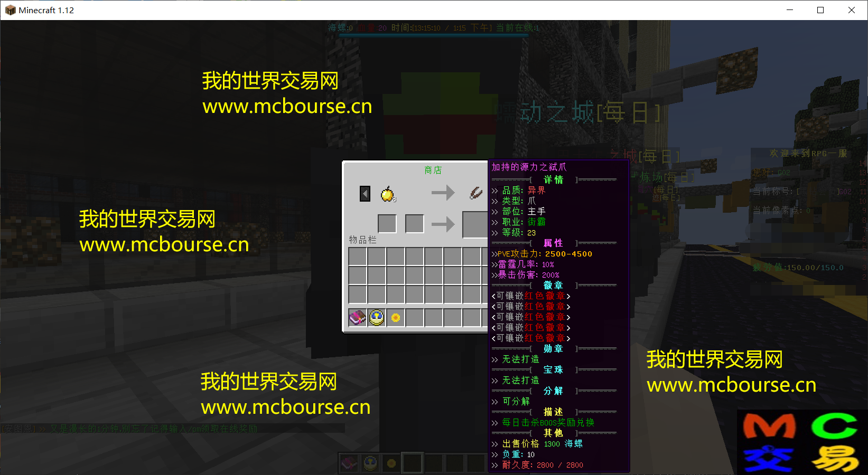The image size is (868, 475).
Task: Close the Minecraft 1.12 window
Action: [852, 10]
